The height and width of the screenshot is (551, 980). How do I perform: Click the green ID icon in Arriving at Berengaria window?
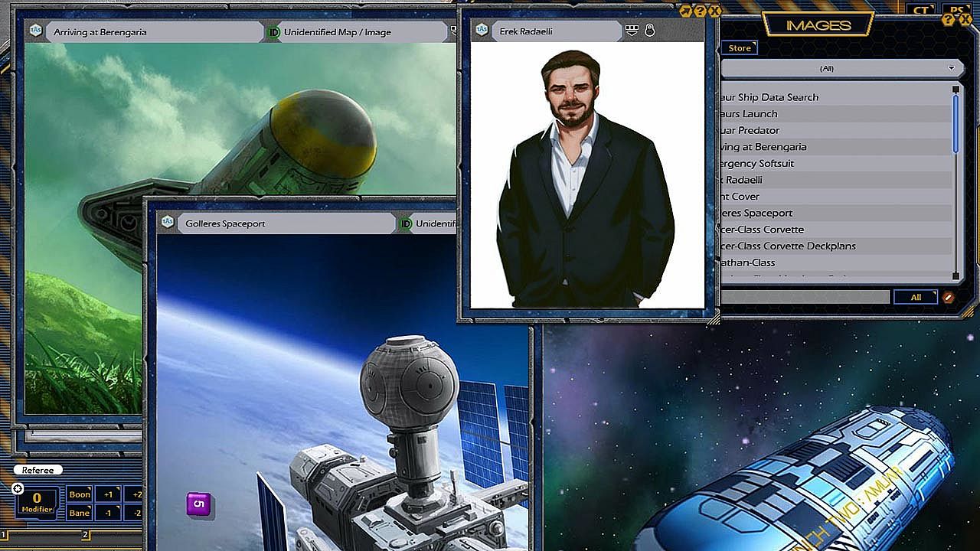274,32
